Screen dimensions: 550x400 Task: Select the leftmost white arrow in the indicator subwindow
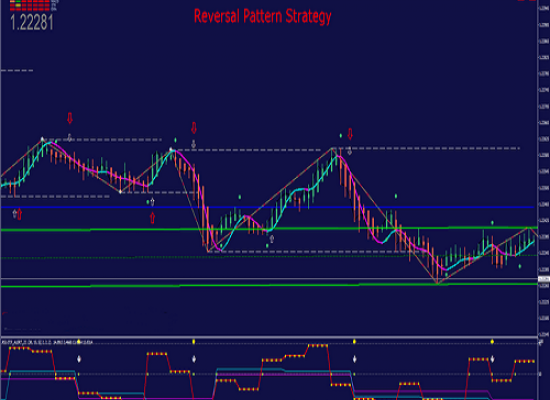tap(79, 359)
